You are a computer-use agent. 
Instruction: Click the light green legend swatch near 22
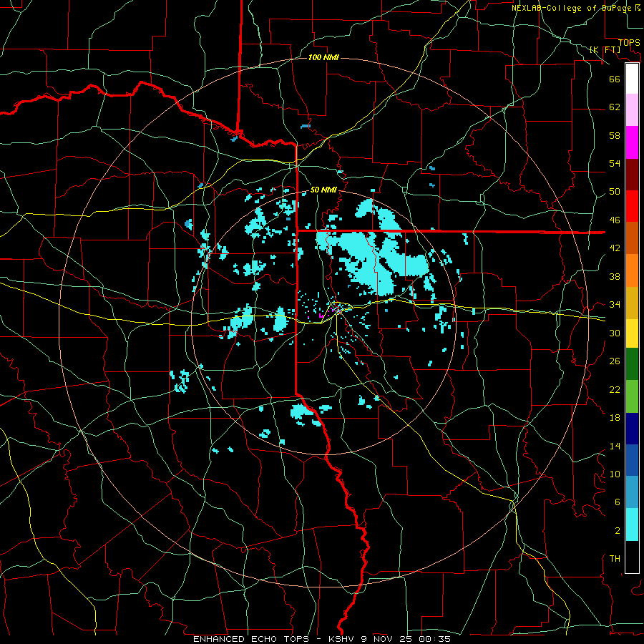tap(632, 396)
